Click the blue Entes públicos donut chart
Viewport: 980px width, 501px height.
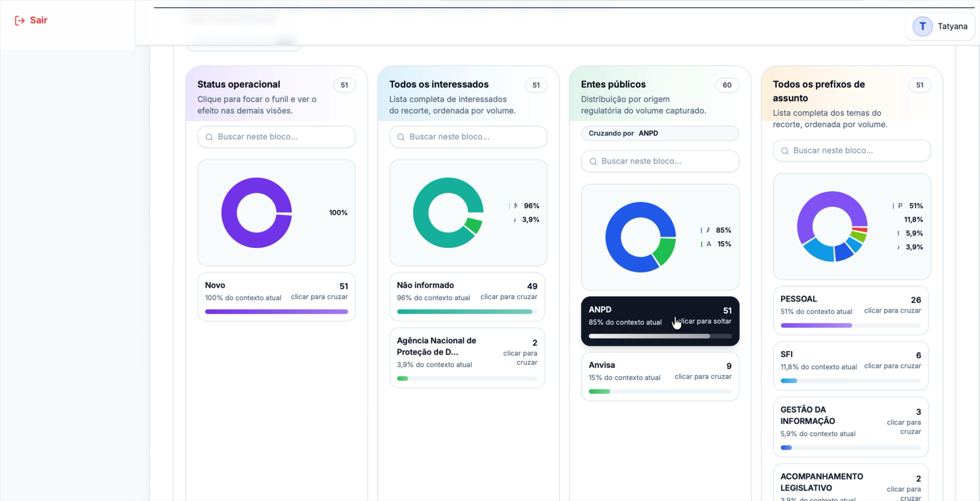click(641, 237)
